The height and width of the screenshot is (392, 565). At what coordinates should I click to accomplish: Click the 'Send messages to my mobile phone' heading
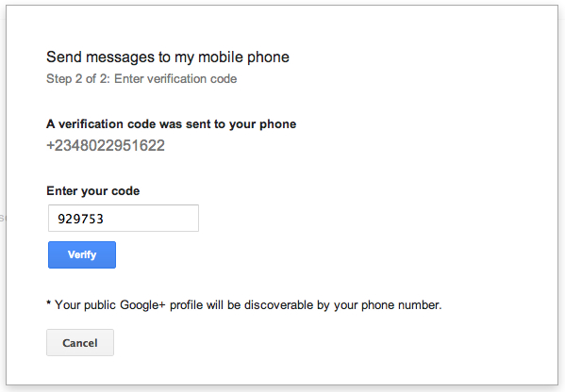[x=168, y=57]
